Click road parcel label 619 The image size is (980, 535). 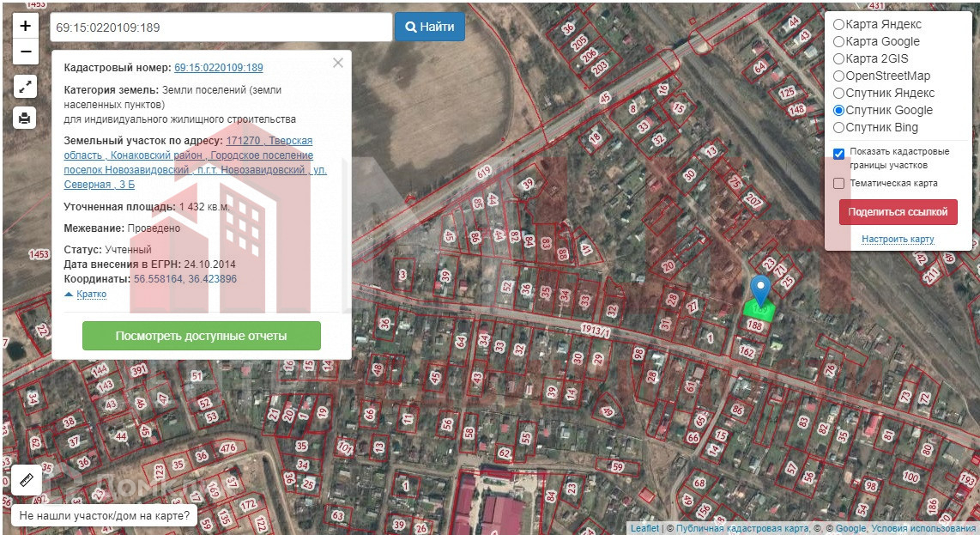tap(483, 173)
